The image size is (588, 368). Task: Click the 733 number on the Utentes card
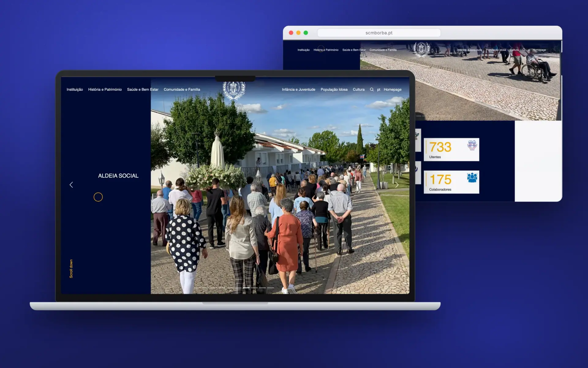440,147
